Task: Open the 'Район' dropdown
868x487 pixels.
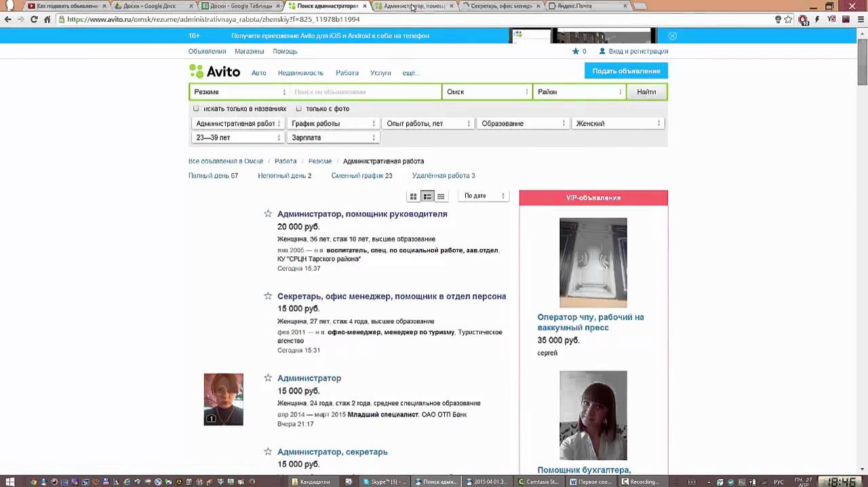Action: 580,92
